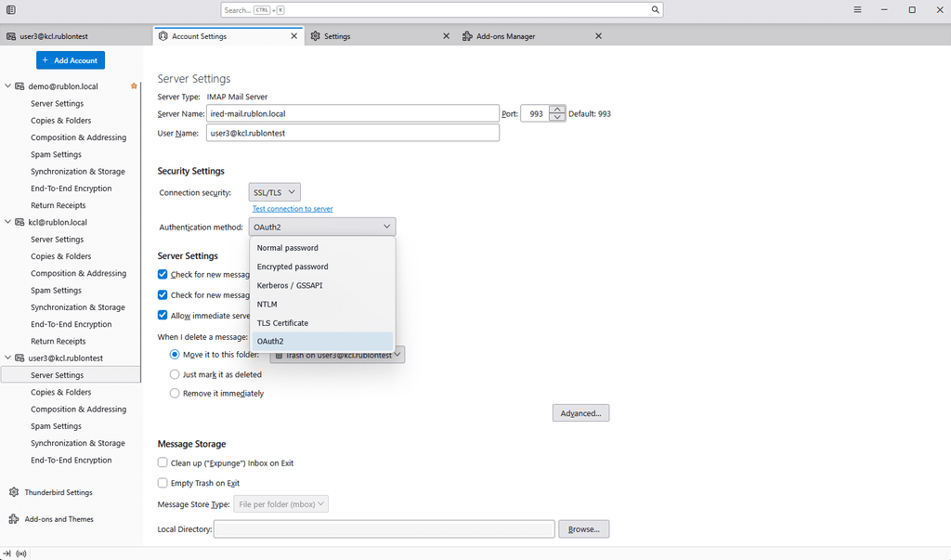Open kcl@rublon.local Spam Settings

click(x=56, y=290)
